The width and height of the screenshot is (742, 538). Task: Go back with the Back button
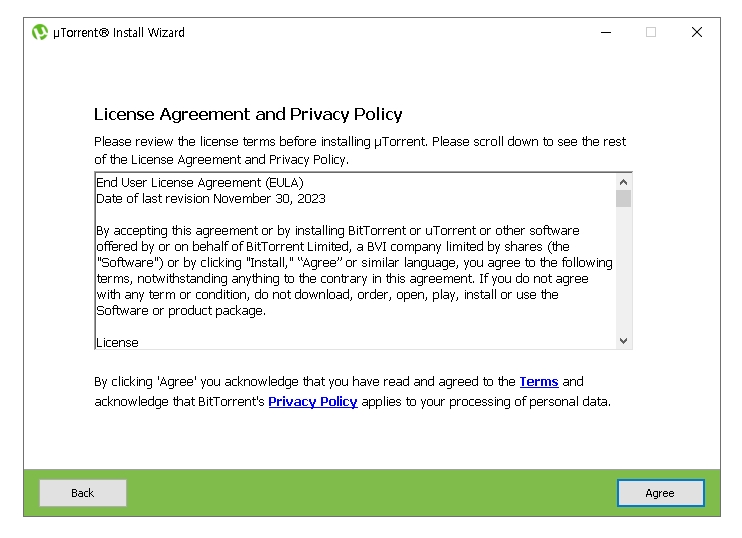83,493
